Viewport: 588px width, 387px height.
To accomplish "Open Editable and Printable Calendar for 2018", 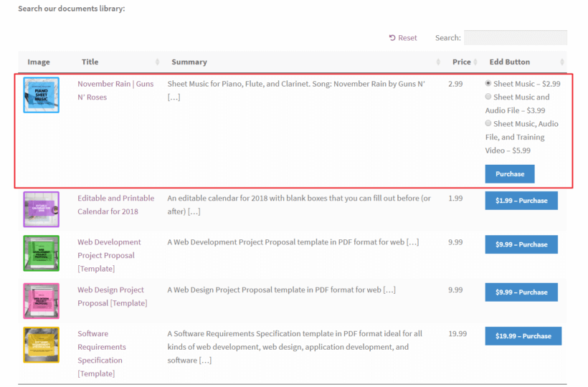I will point(116,204).
